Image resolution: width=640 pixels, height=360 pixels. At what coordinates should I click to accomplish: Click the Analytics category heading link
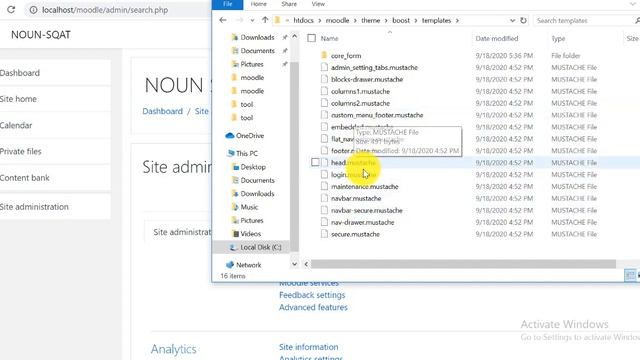[x=173, y=349]
